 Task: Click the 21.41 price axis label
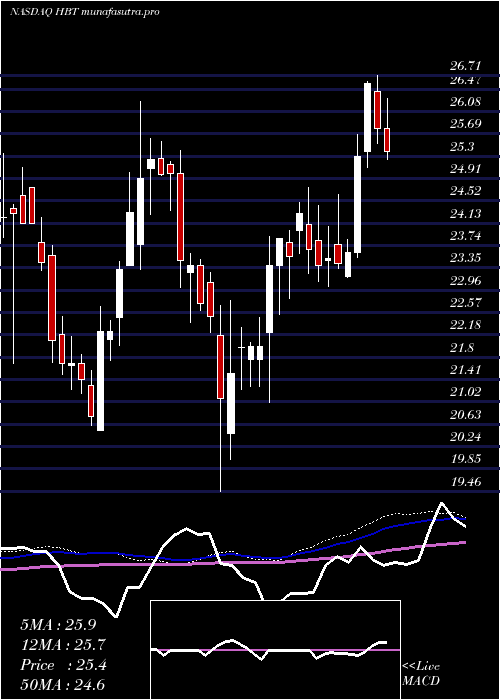tap(465, 370)
